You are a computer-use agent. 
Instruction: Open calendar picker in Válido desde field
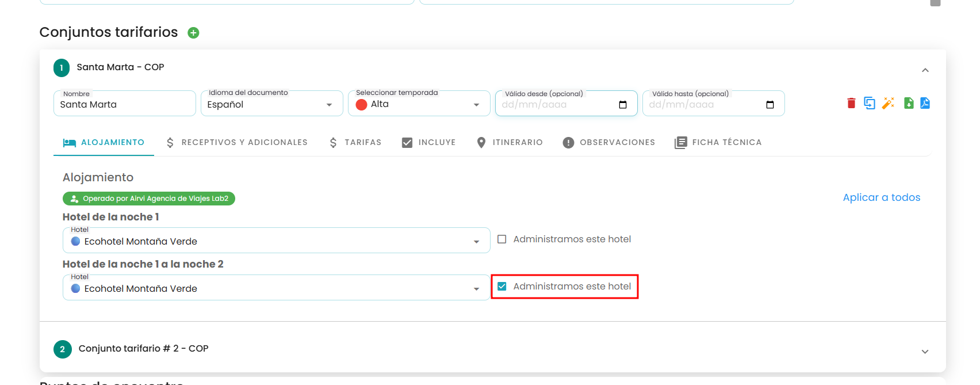click(x=622, y=105)
